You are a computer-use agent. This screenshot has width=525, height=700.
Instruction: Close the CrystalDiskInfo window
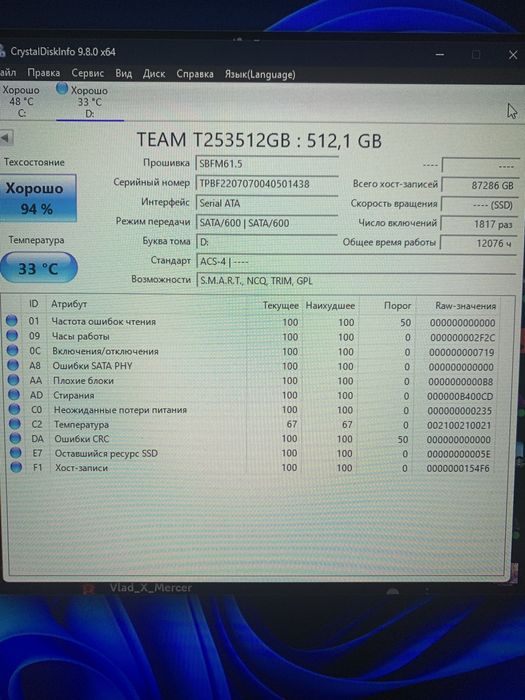[x=513, y=55]
